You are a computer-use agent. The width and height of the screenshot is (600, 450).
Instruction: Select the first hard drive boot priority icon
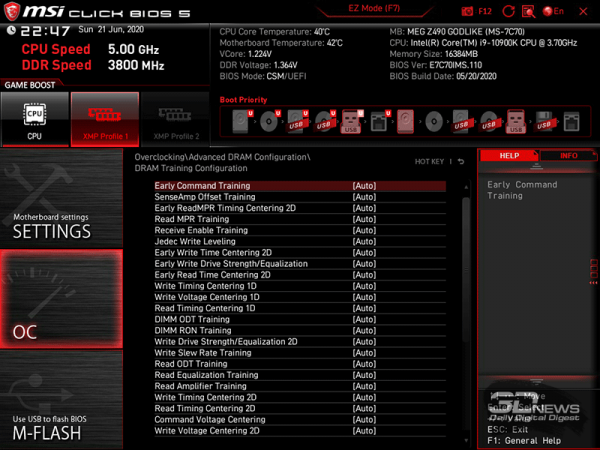point(241,122)
